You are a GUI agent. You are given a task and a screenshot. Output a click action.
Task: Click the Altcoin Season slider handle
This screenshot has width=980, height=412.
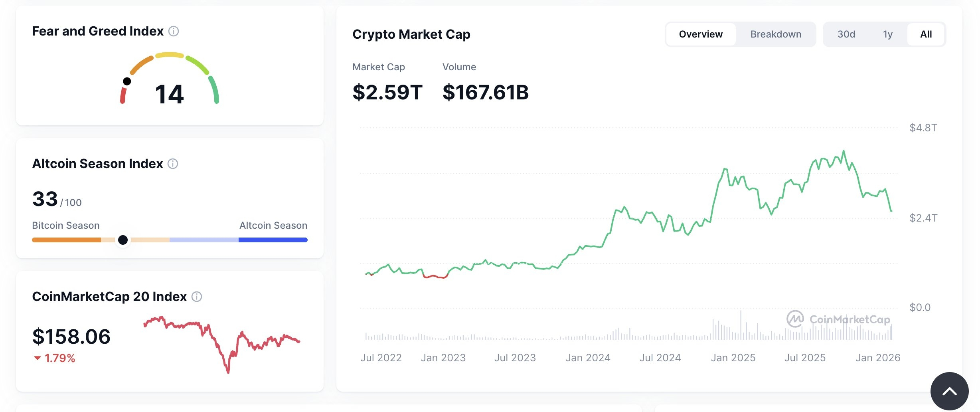tap(123, 240)
